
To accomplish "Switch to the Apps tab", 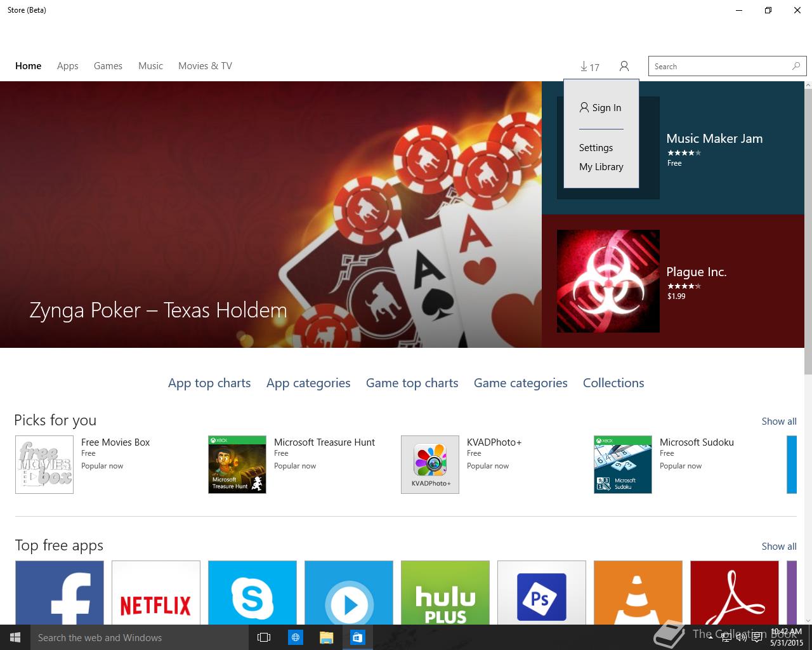I will pyautogui.click(x=68, y=66).
